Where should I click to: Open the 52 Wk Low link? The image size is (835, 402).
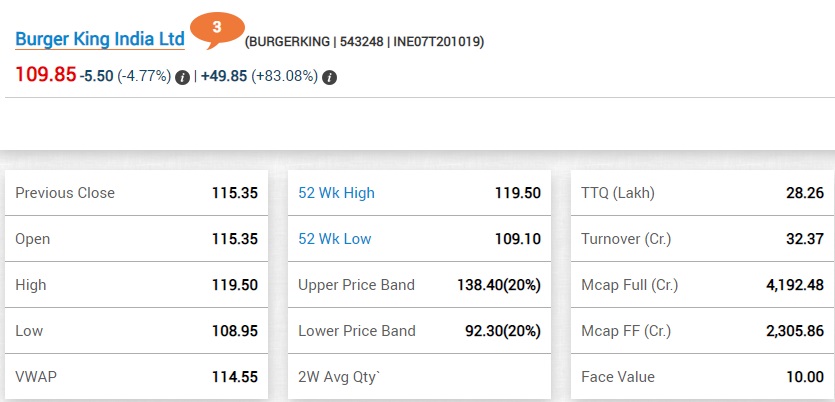click(334, 239)
